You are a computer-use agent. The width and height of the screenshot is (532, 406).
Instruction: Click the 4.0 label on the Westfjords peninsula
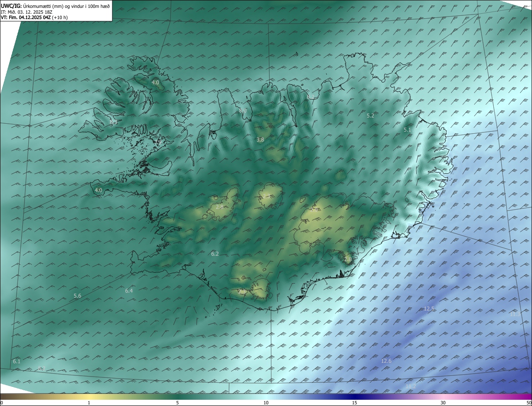pyautogui.click(x=155, y=83)
